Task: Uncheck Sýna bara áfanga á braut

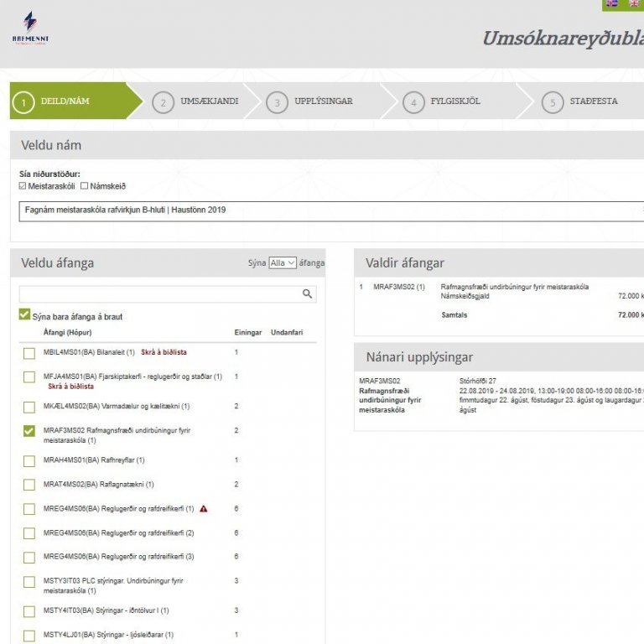Action: click(24, 316)
